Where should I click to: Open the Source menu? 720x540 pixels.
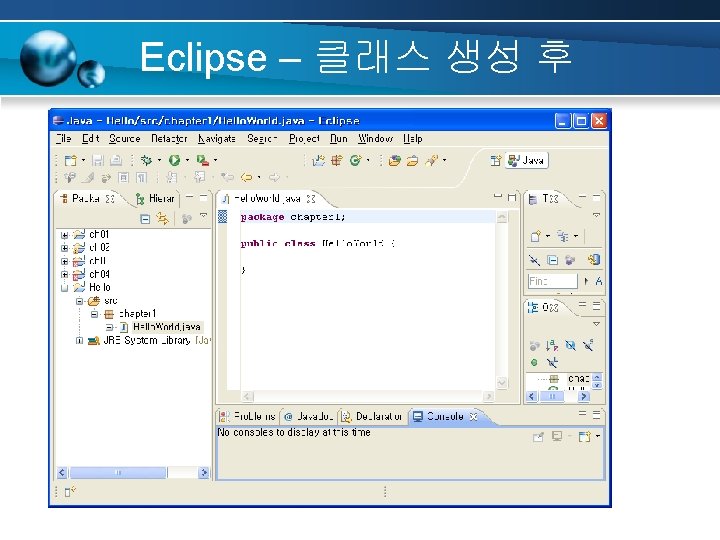pos(124,138)
